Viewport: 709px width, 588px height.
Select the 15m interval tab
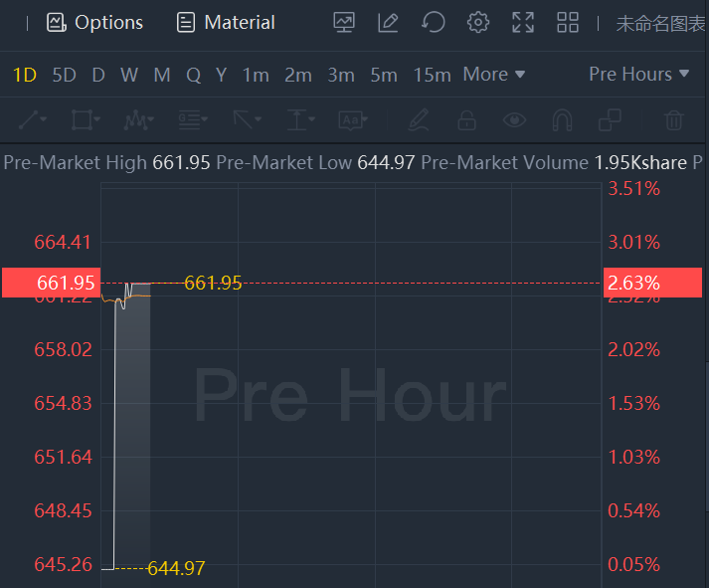(432, 75)
